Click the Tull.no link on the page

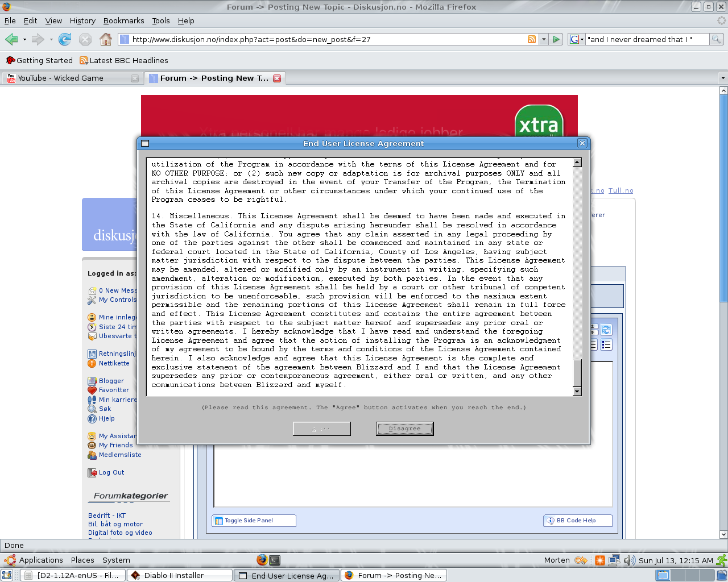621,191
